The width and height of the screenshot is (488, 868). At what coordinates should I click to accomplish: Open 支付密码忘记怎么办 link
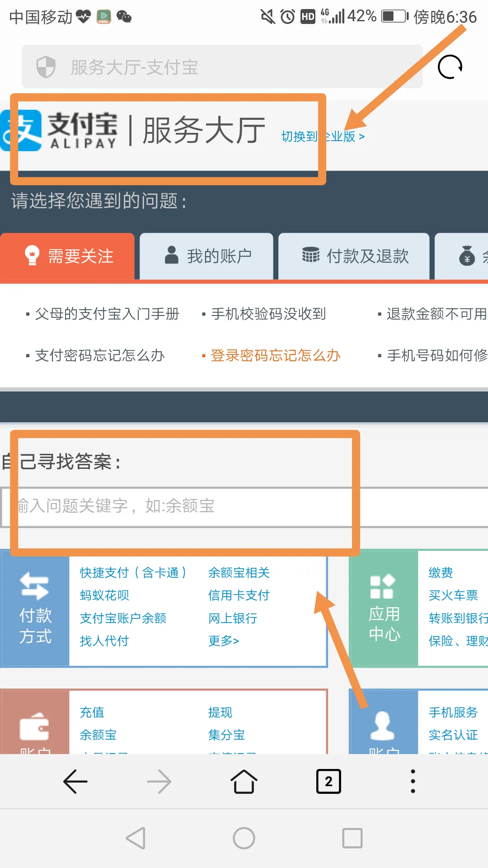tap(100, 355)
